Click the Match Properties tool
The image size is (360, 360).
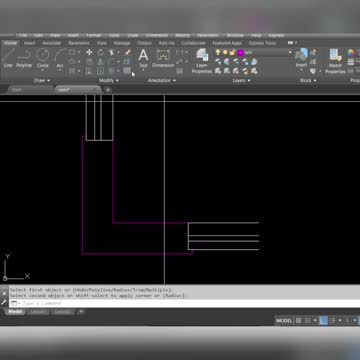(335, 61)
